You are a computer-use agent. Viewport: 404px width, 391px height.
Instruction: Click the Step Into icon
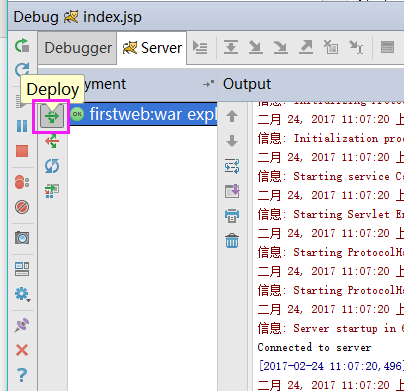[256, 47]
